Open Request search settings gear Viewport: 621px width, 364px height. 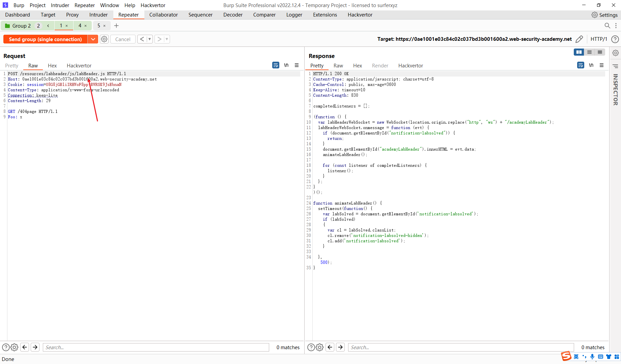(x=14, y=347)
